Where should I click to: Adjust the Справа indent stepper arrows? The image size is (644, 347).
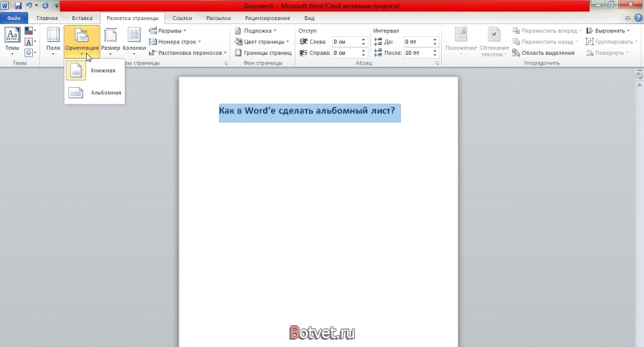pos(364,53)
